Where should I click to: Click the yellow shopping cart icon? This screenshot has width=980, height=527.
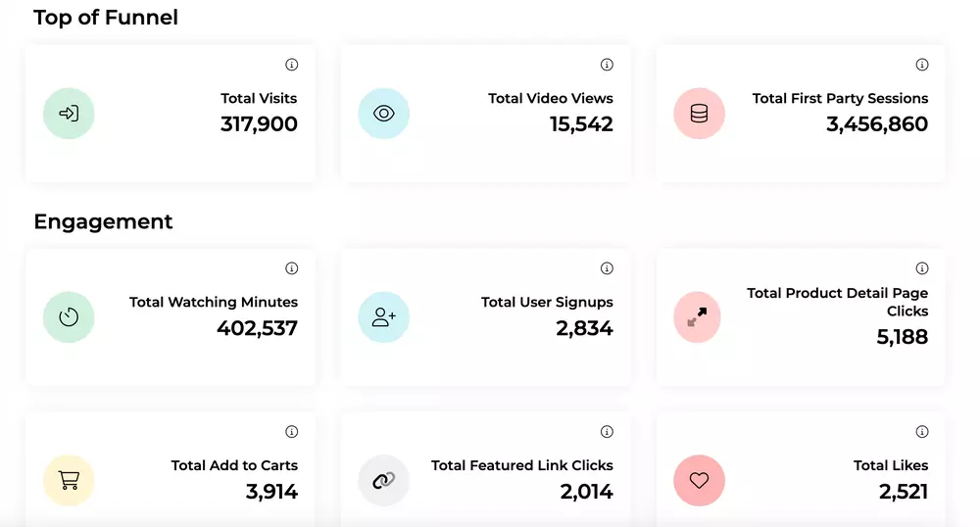(x=69, y=481)
